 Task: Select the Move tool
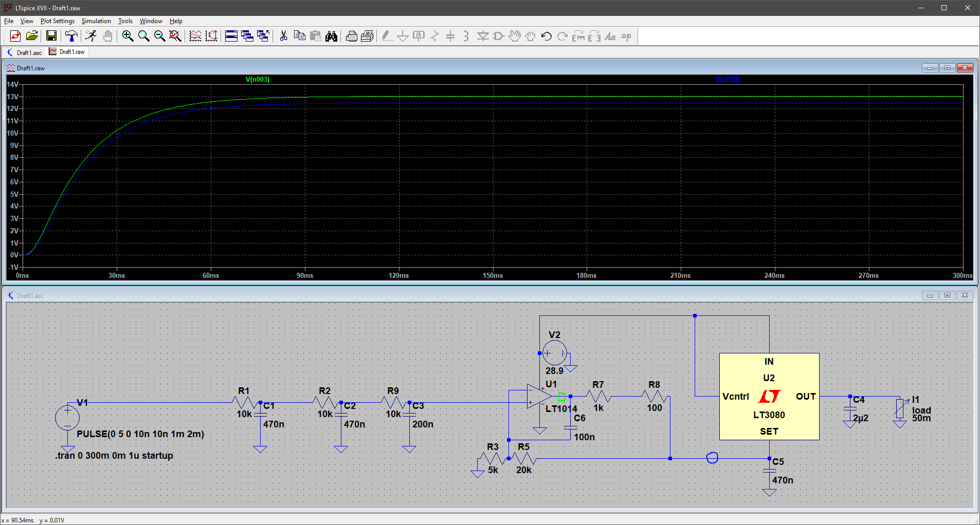click(515, 36)
